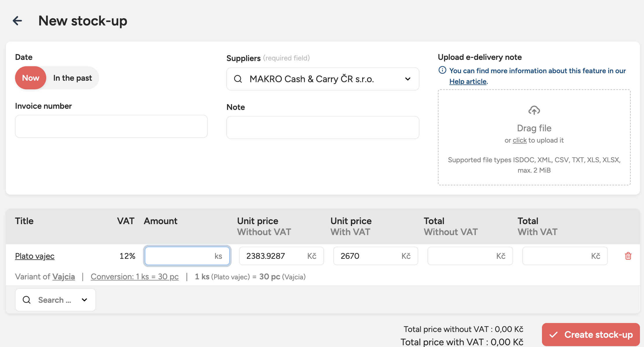Click the back arrow icon

click(17, 21)
